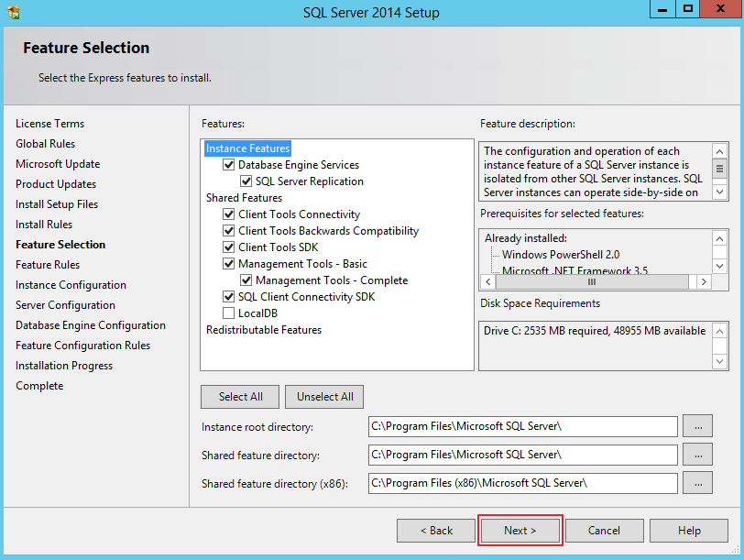Click Database Engine Configuration step
This screenshot has width=744, height=560.
90,325
